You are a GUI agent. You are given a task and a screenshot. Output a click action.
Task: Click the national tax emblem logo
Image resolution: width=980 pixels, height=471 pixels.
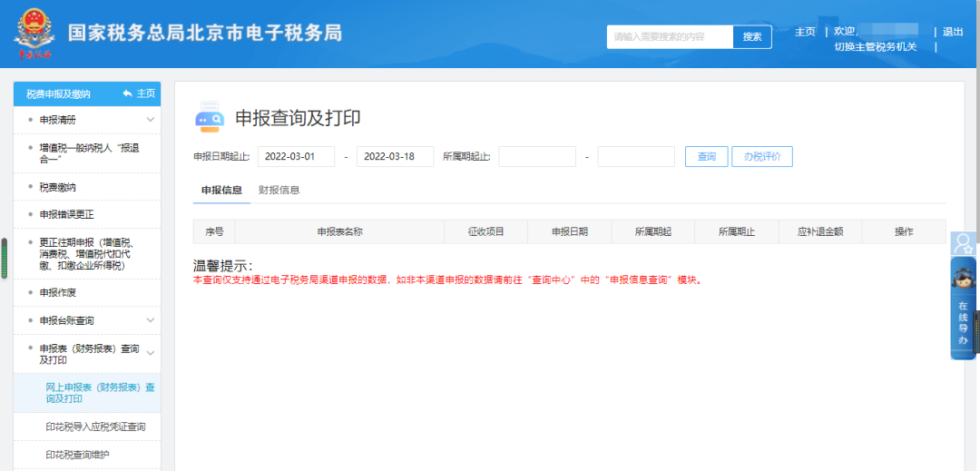click(33, 33)
